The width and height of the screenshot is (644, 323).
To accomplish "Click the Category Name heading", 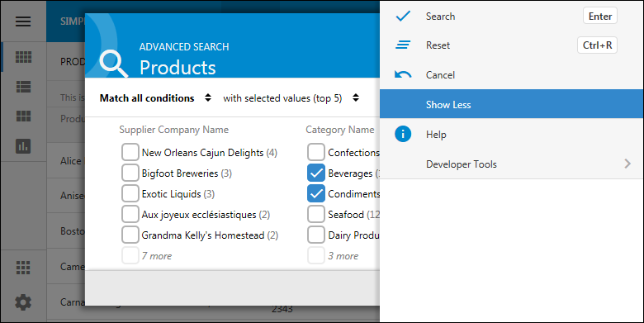I will (x=339, y=130).
